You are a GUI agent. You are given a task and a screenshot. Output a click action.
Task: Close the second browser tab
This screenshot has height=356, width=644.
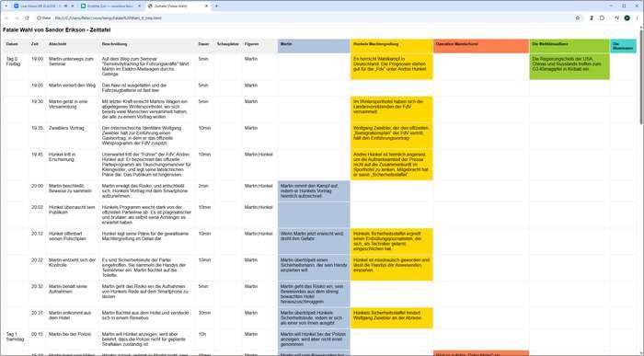click(139, 6)
